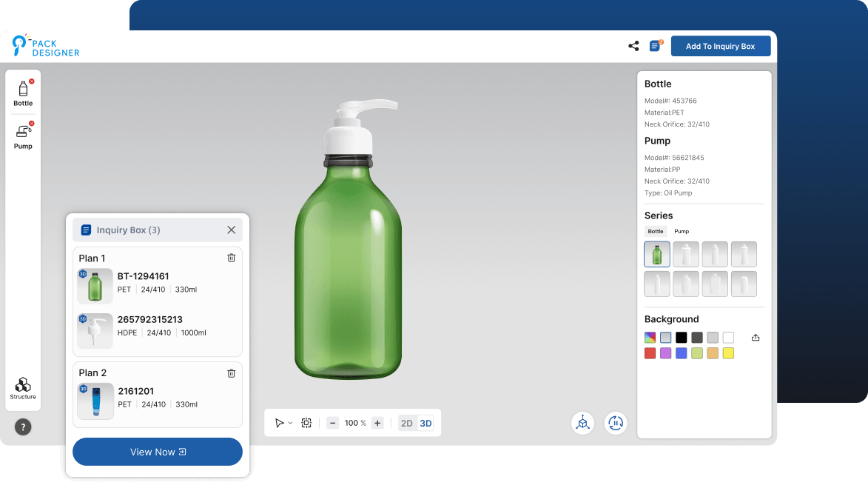Click the 3D cube view icon
This screenshot has width=868, height=488.
coord(583,423)
